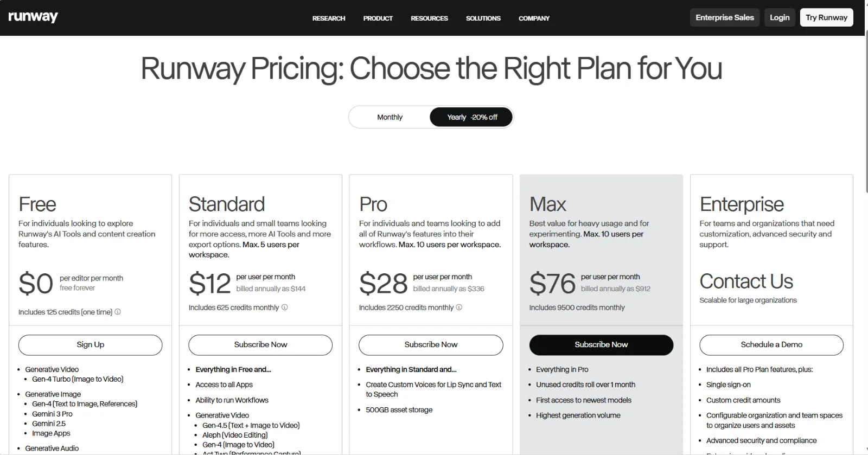This screenshot has width=868, height=455.
Task: Click the Login button
Action: [780, 17]
